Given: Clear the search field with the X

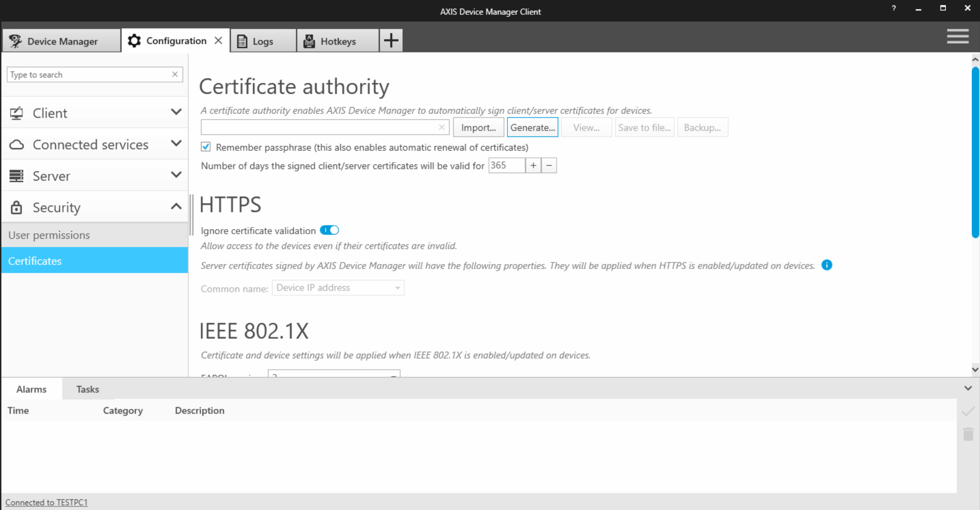Looking at the screenshot, I should pos(174,74).
